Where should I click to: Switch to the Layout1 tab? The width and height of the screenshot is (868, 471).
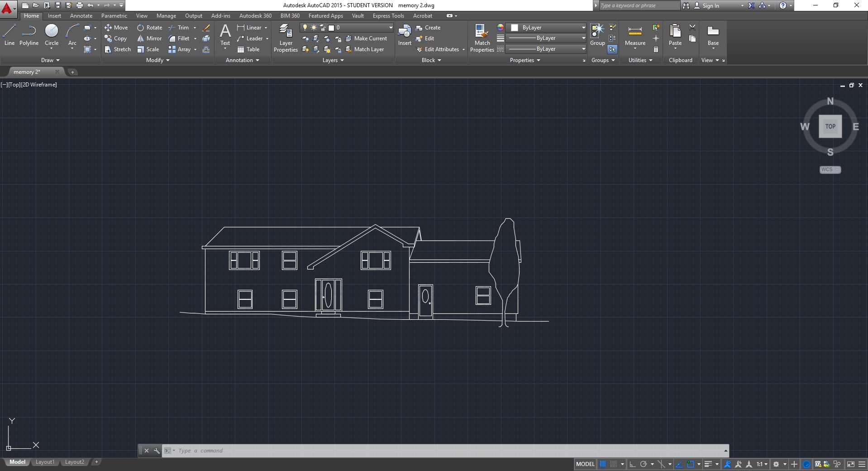click(45, 462)
